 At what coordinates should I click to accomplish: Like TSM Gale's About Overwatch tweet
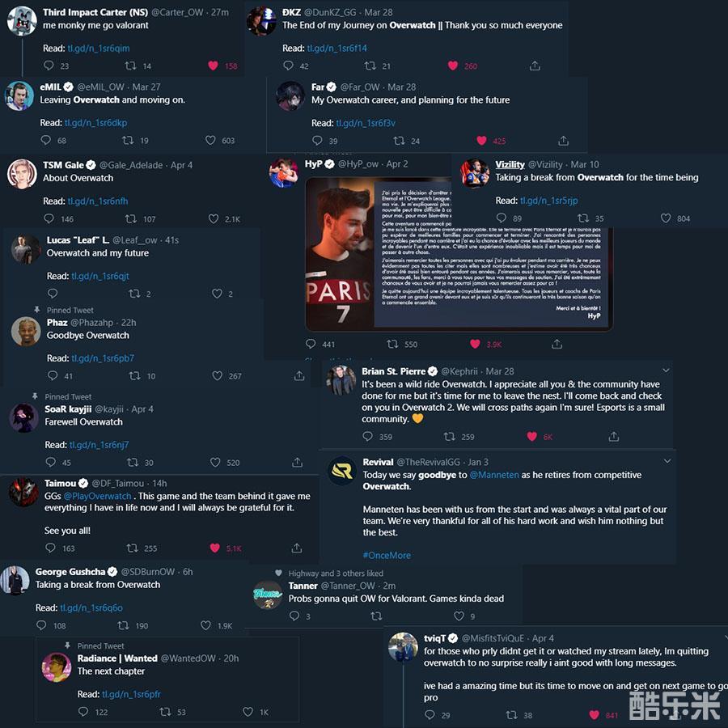click(214, 218)
